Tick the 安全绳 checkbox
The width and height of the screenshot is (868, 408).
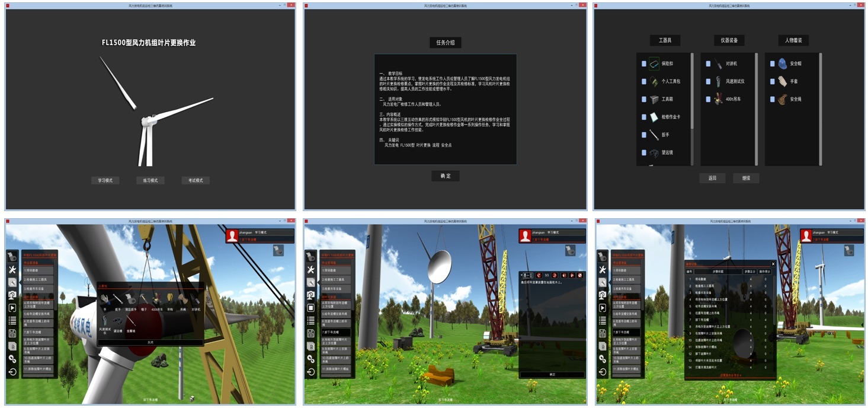[x=773, y=100]
